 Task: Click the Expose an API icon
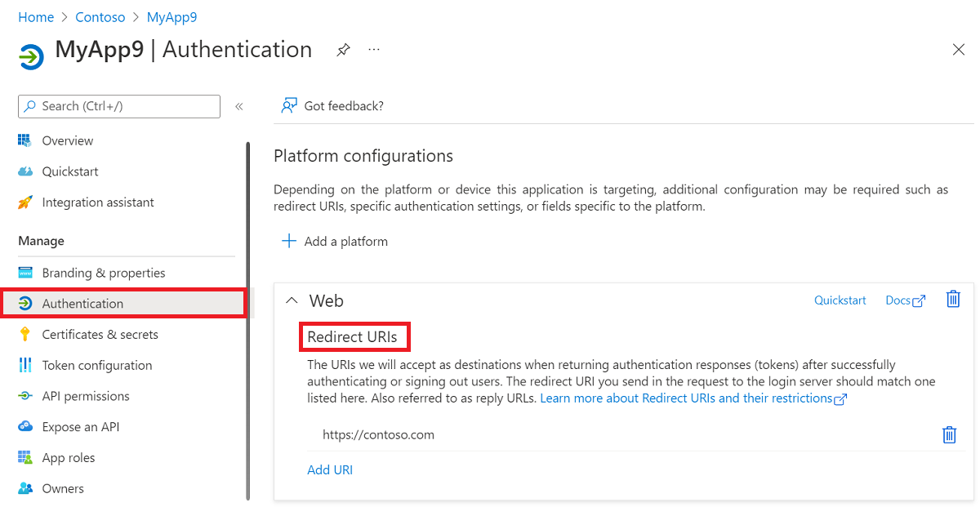click(x=27, y=426)
